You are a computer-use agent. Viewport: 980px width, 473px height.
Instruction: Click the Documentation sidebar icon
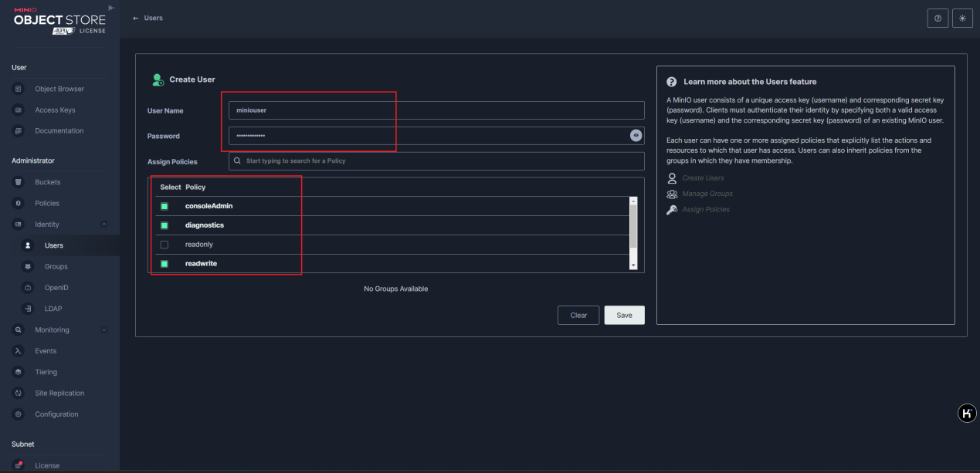(x=19, y=130)
